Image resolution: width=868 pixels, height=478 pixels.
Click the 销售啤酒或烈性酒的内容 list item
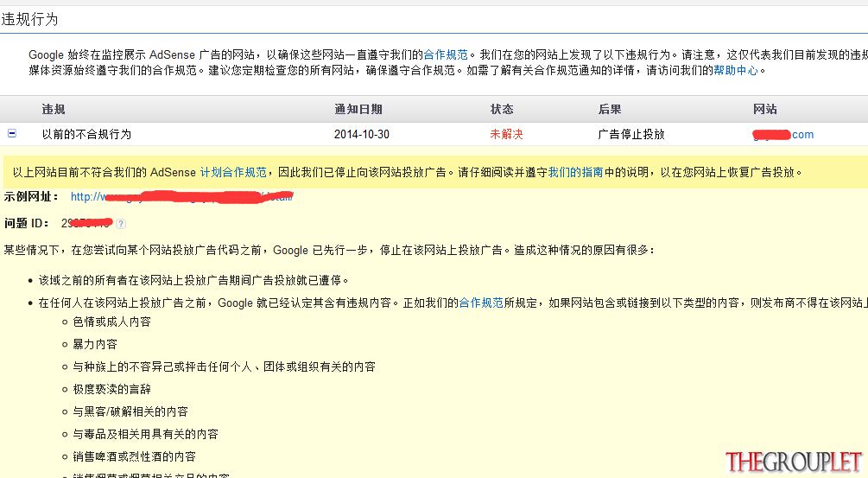(x=135, y=457)
